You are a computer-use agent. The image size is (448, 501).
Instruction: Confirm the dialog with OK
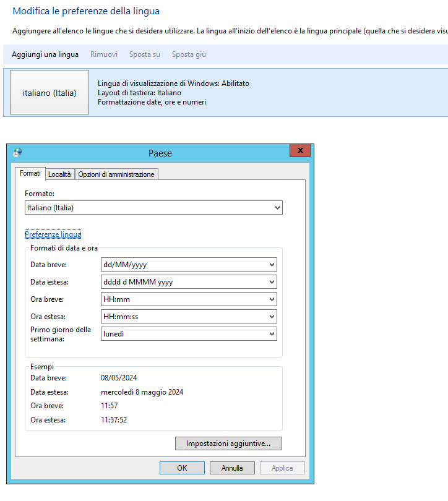[182, 468]
